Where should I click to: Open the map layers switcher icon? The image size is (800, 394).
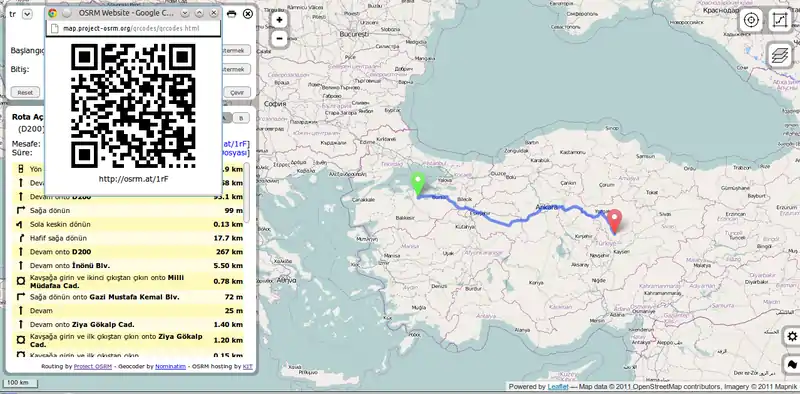tap(780, 55)
